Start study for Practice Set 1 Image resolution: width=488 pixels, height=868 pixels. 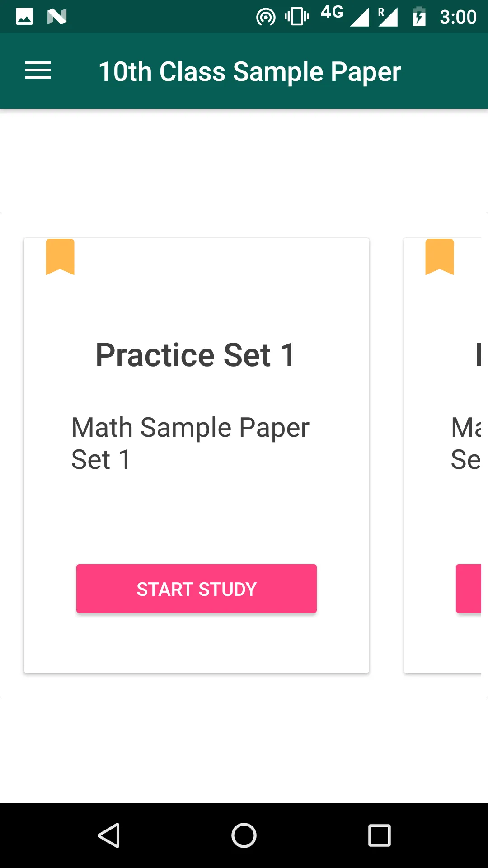pyautogui.click(x=197, y=589)
